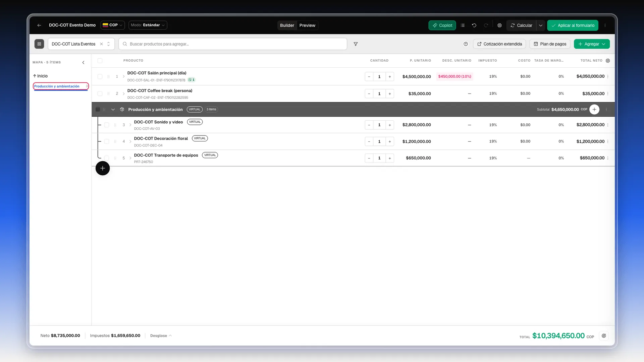Add item to Producción y ambientación group

point(594,109)
